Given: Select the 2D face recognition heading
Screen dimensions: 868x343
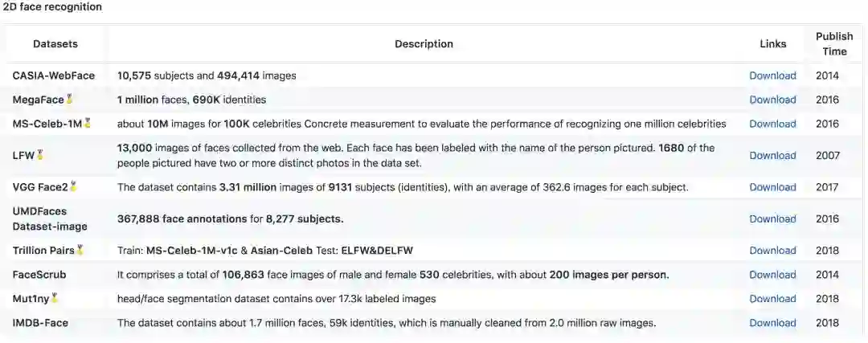Looking at the screenshot, I should [x=52, y=7].
